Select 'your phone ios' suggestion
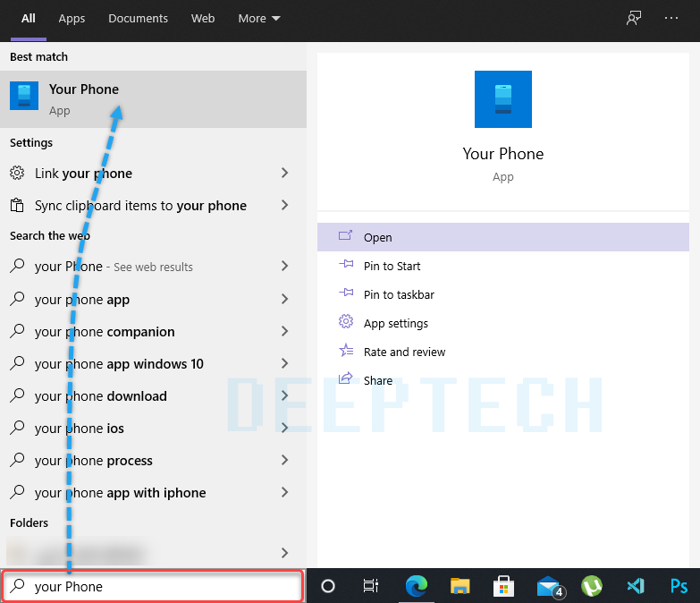 (x=153, y=428)
